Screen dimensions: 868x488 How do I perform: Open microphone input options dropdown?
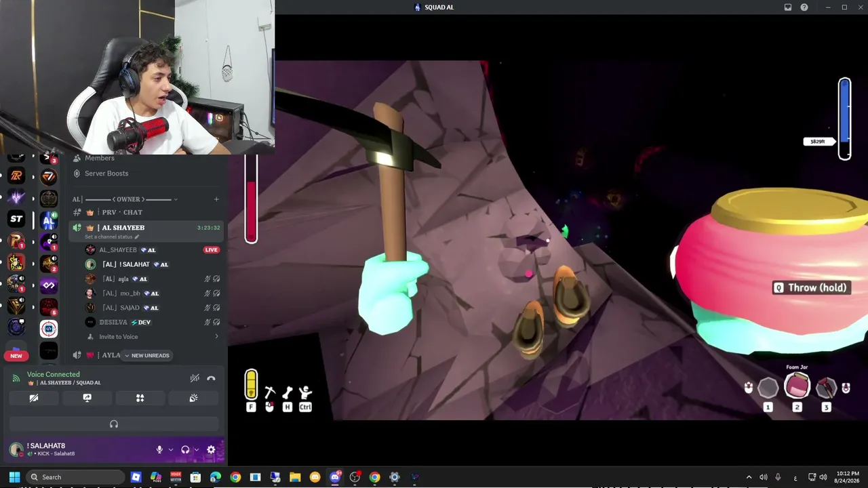[170, 449]
